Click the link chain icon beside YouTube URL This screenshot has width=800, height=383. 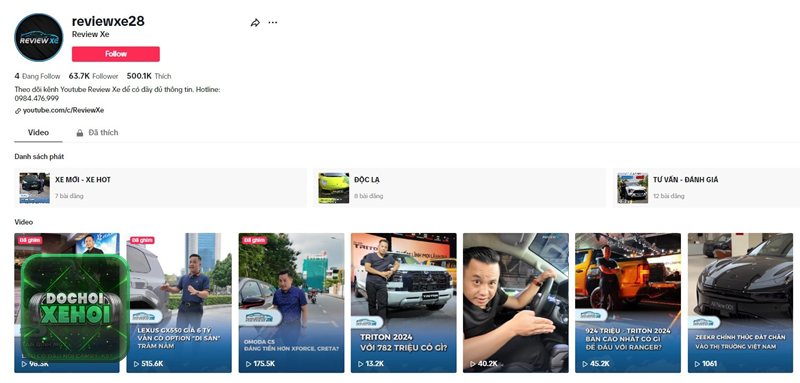tap(18, 111)
